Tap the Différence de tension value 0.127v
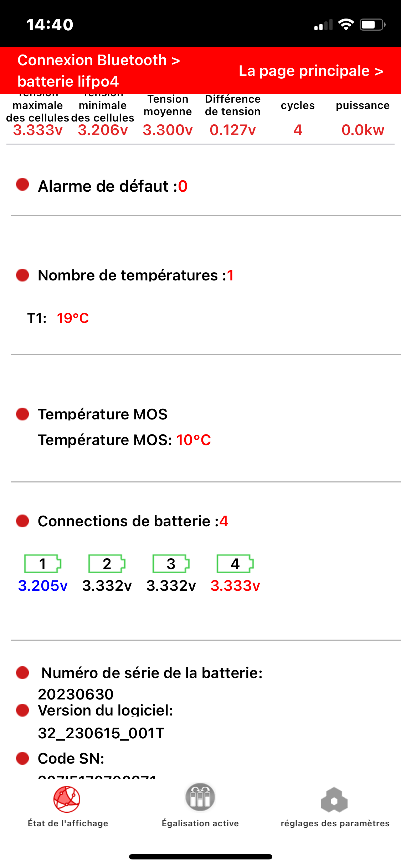The height and width of the screenshot is (868, 401). [x=233, y=130]
